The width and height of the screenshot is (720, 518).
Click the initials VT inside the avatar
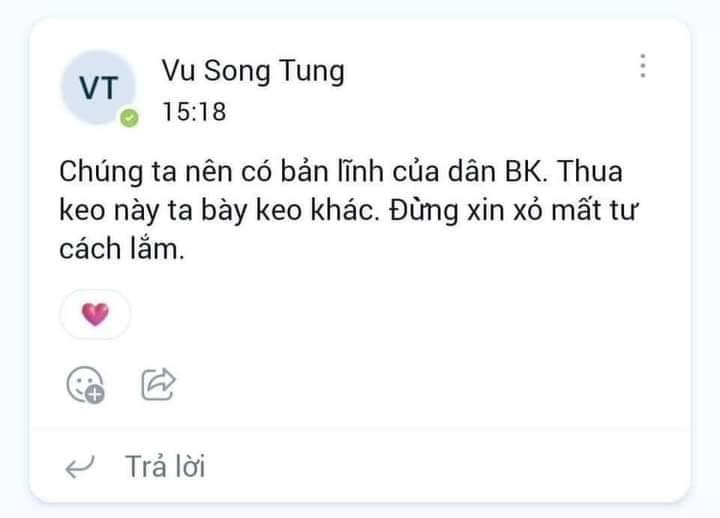point(98,88)
